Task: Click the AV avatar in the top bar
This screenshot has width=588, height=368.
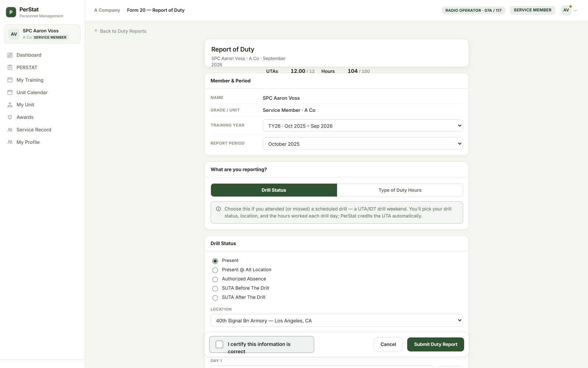Action: pyautogui.click(x=566, y=10)
